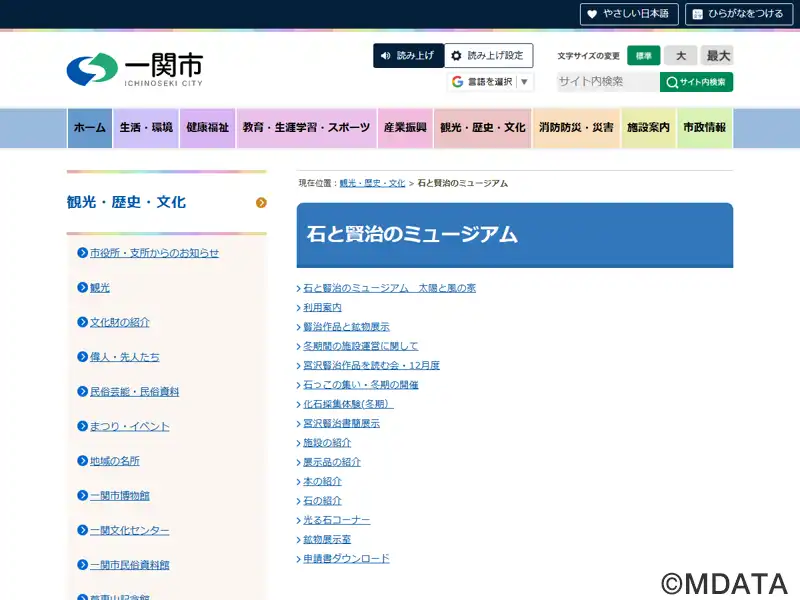Screen dimensions: 800x600
Task: Set font size to 標準
Action: pyautogui.click(x=644, y=56)
